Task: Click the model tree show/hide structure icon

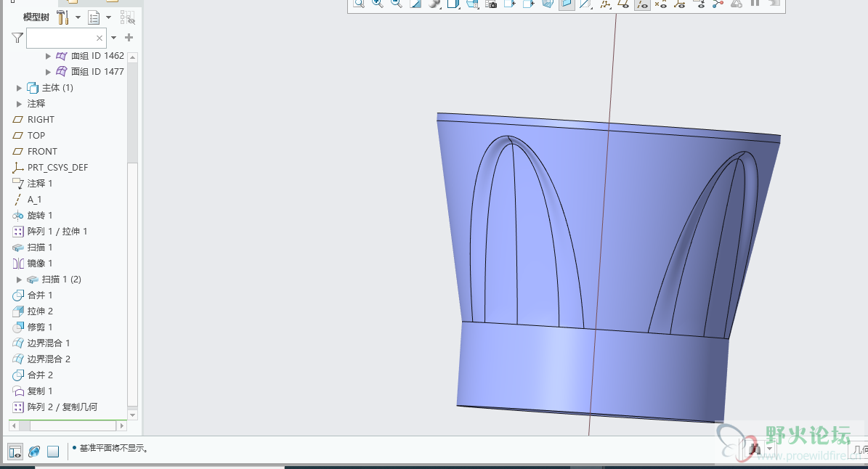Action: 127,18
